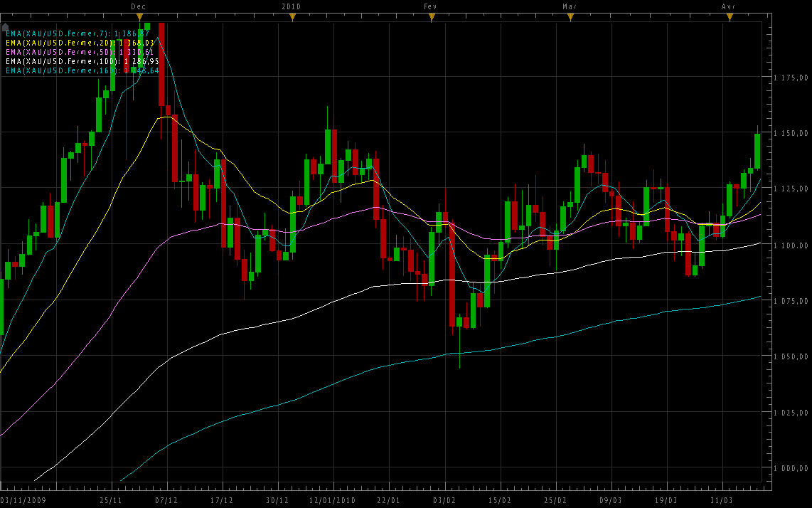Click the 22/01 date label

tap(388, 500)
